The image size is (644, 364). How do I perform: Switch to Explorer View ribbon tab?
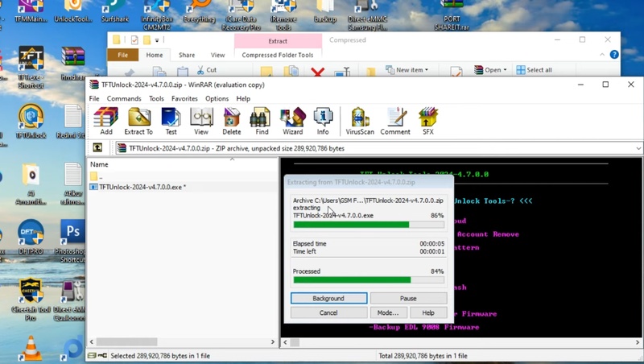217,55
